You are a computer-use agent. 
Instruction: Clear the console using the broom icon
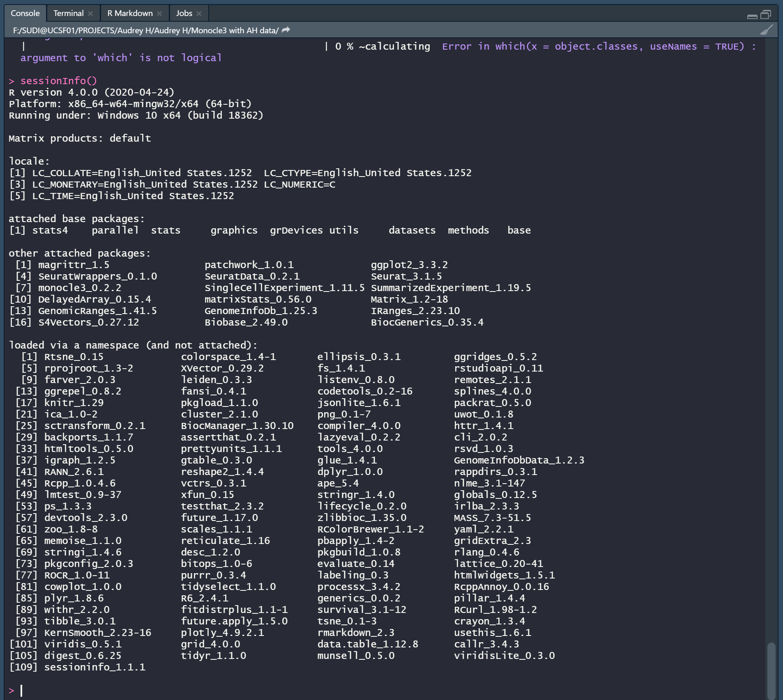point(766,30)
